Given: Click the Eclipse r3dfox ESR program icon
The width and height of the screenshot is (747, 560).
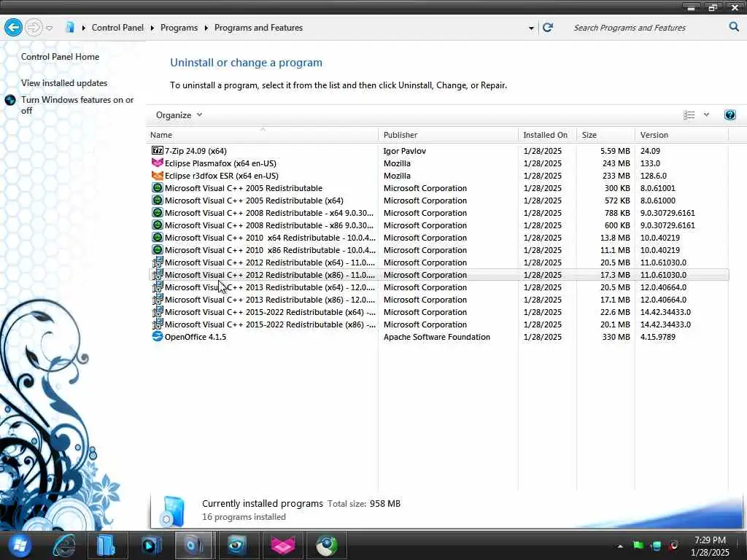Looking at the screenshot, I should pos(158,175).
